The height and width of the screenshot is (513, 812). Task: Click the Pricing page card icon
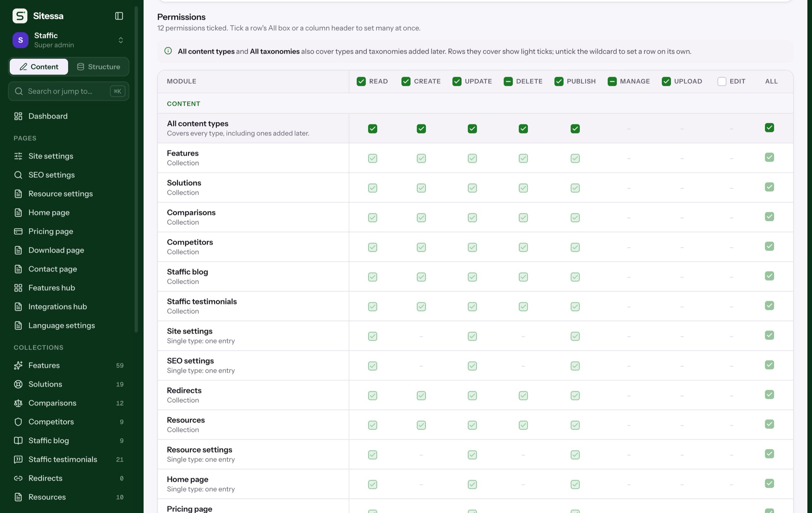[x=18, y=231]
